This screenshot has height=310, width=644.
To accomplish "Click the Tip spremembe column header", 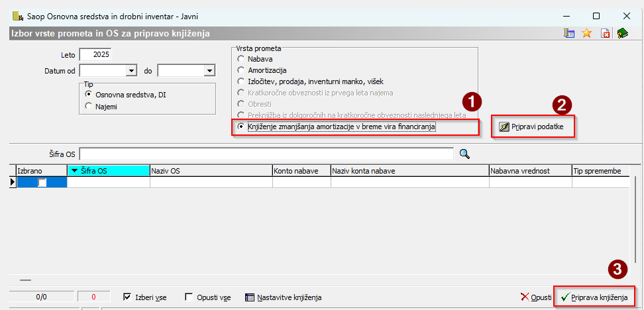I will coord(600,171).
